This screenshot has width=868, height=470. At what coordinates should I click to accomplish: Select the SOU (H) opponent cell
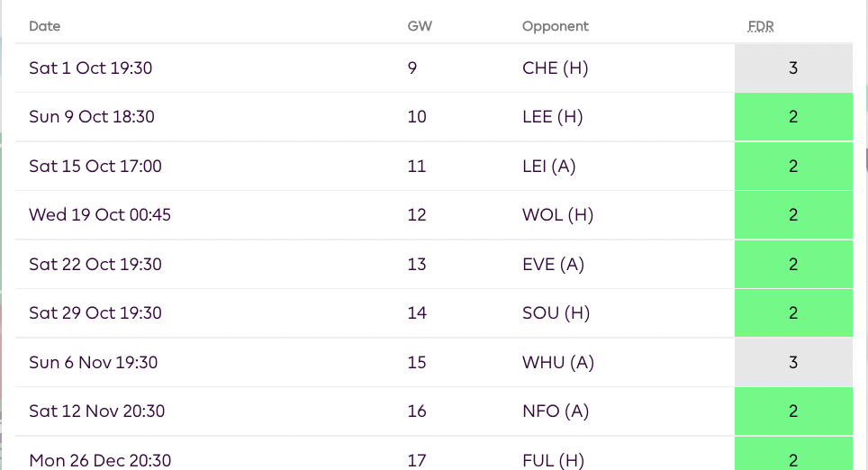tap(556, 313)
